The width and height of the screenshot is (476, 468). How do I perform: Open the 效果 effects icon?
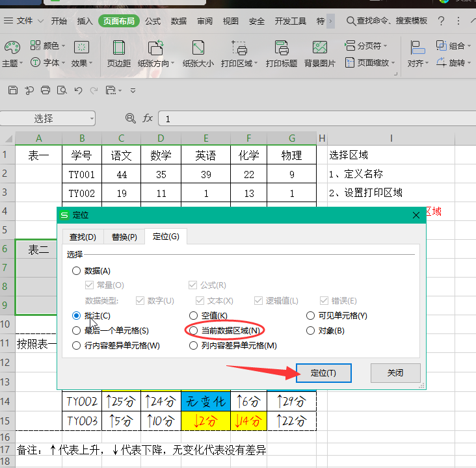(x=81, y=47)
